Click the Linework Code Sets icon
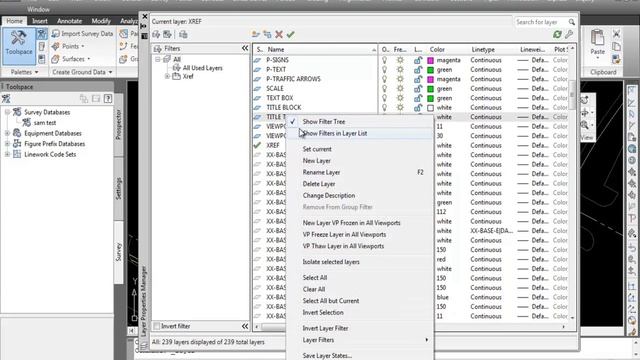Viewport: 640px width, 360px height. (x=17, y=154)
